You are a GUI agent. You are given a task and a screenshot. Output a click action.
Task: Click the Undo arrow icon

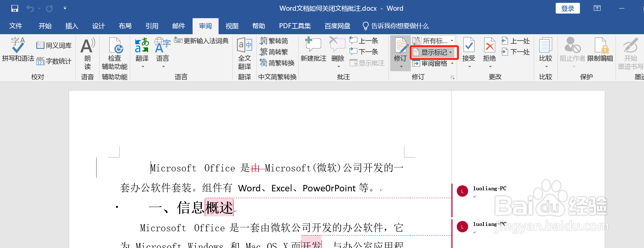30,8
